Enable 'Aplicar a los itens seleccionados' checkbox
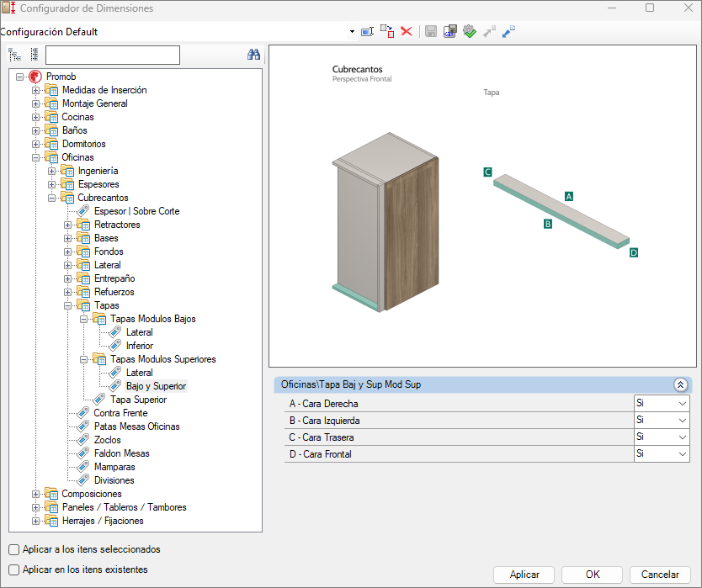The height and width of the screenshot is (588, 702). coord(14,549)
